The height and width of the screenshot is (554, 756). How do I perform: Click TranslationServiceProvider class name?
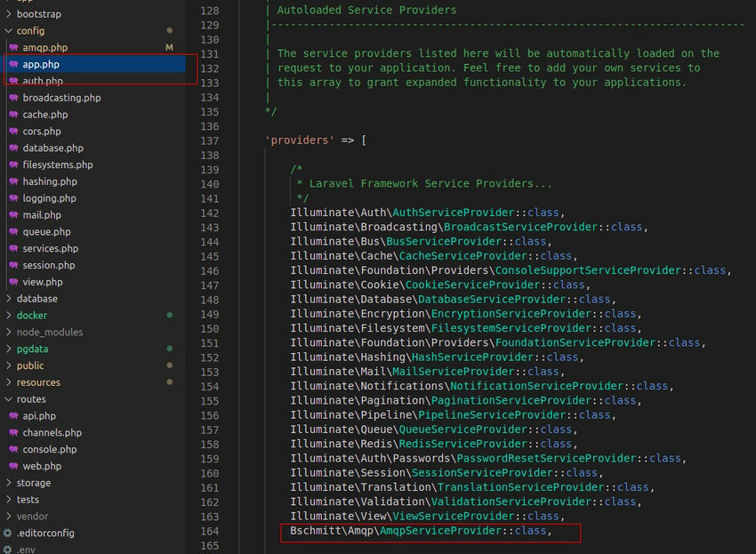[520, 487]
